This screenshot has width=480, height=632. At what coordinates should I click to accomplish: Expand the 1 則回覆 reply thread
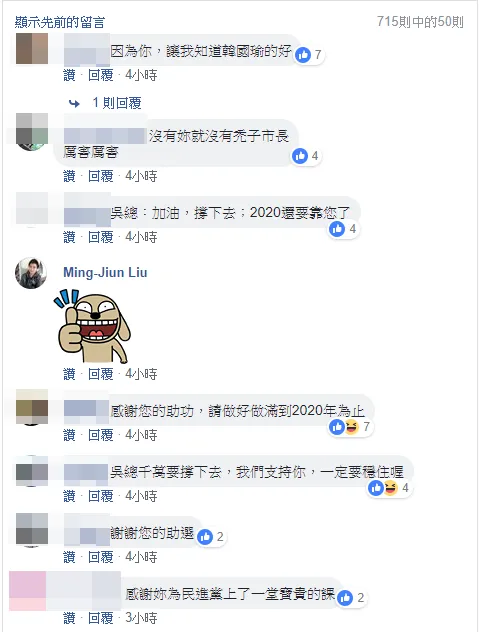pos(117,103)
